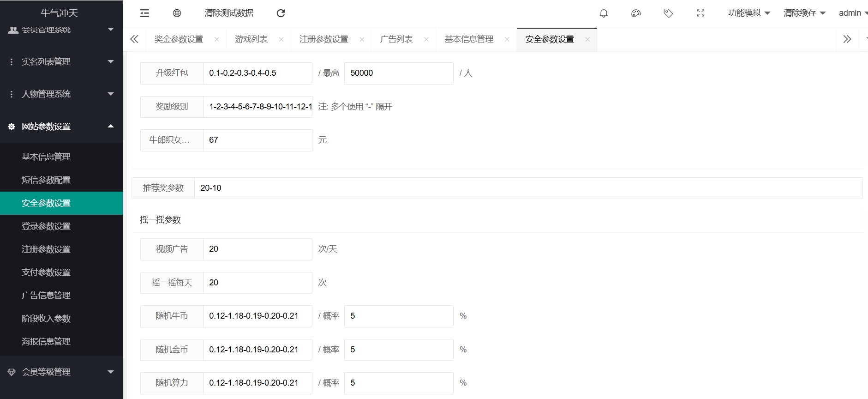Click the 随机牛币 probability input field
Screen dimensions: 868x399
point(399,316)
